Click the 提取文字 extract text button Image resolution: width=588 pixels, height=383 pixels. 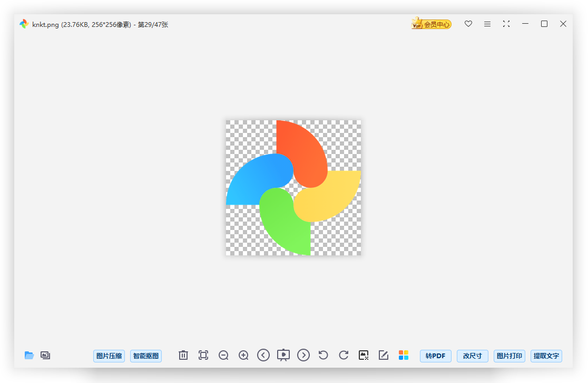tap(546, 356)
